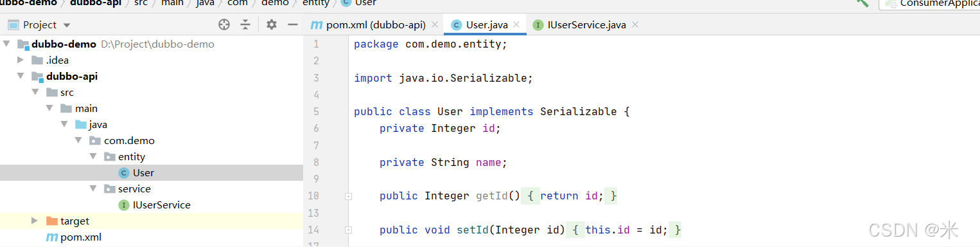Click the 'private Integer id;' line

click(440, 129)
